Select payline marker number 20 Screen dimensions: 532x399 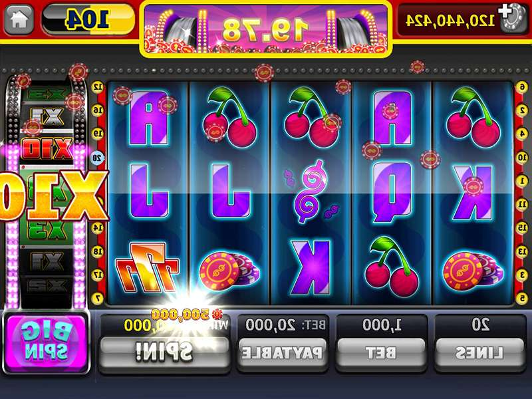pos(97,158)
